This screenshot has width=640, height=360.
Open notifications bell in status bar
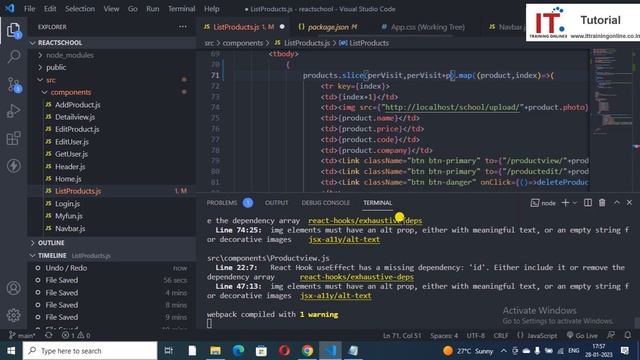(628, 336)
